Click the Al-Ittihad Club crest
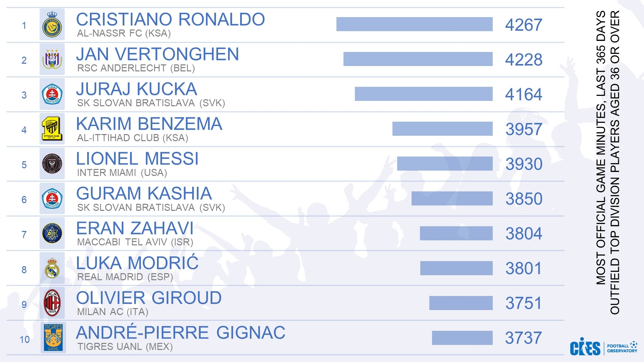The height and width of the screenshot is (362, 644). [52, 129]
